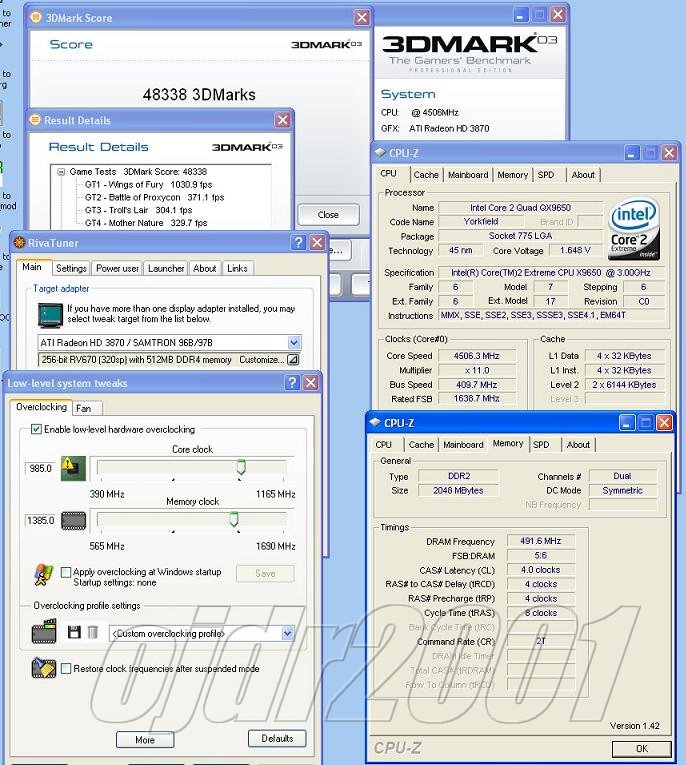The width and height of the screenshot is (686, 765).
Task: Click the restore clock frequencies icon
Action: tap(44, 668)
